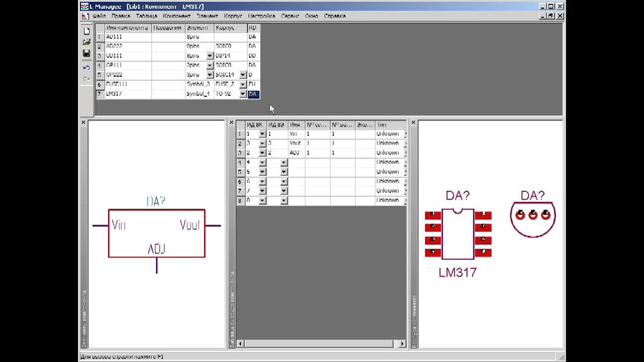Expand the SOIC14 package dropdown

(243, 75)
